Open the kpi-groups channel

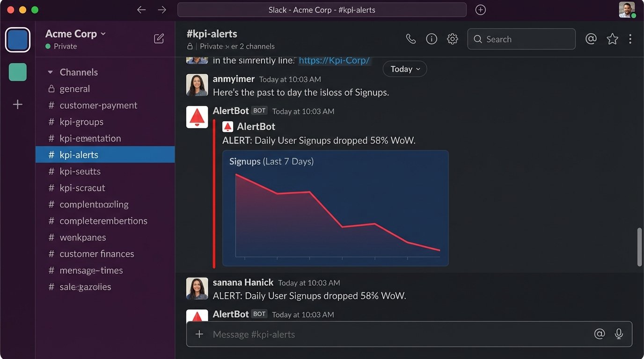[x=81, y=122]
